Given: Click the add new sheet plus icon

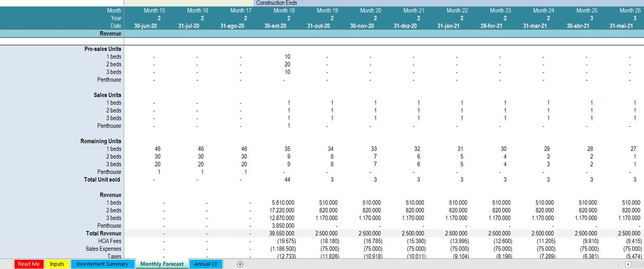Looking at the screenshot, I should pyautogui.click(x=240, y=264).
